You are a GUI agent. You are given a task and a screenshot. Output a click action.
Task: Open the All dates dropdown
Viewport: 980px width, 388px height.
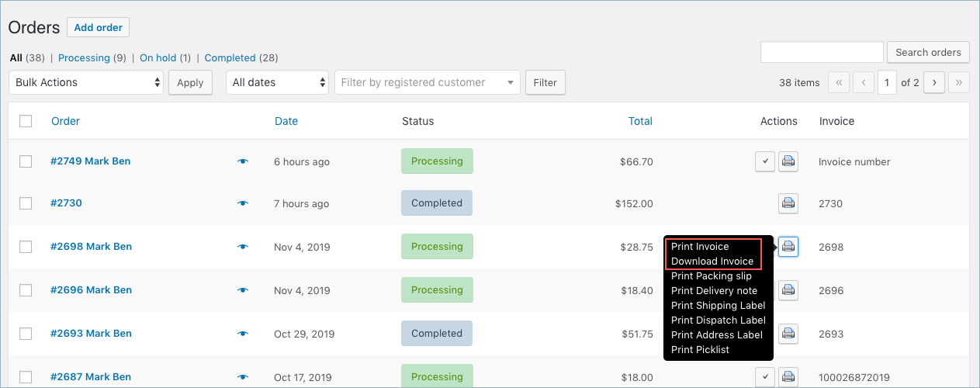pyautogui.click(x=277, y=82)
